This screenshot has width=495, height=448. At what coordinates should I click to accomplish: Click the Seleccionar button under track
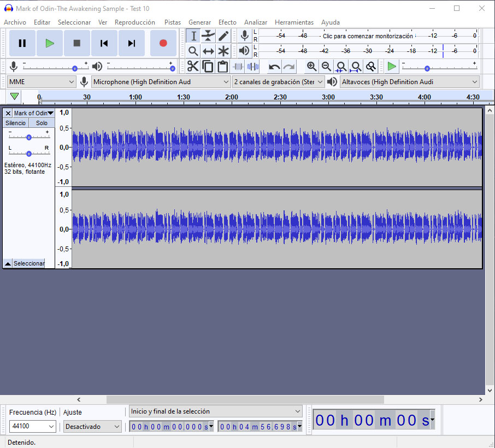pos(29,264)
